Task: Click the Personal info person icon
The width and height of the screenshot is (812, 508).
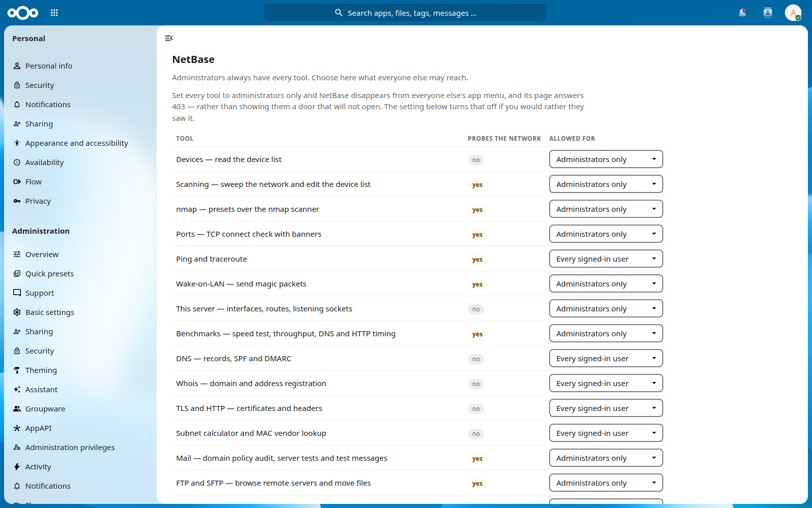Action: point(17,66)
